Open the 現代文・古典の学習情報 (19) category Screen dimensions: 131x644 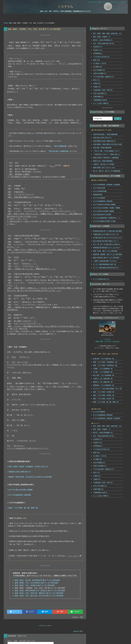coord(103,40)
